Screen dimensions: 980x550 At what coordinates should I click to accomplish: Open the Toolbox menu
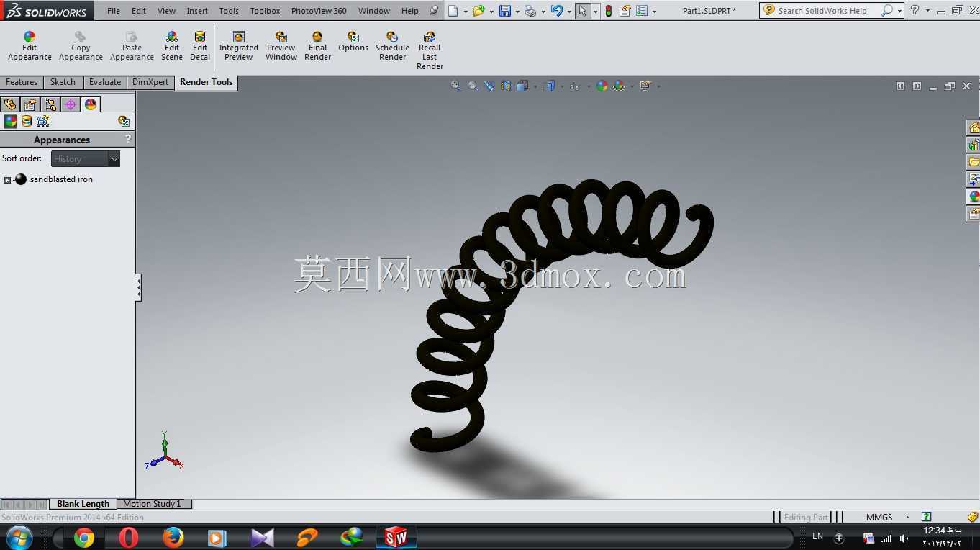265,11
